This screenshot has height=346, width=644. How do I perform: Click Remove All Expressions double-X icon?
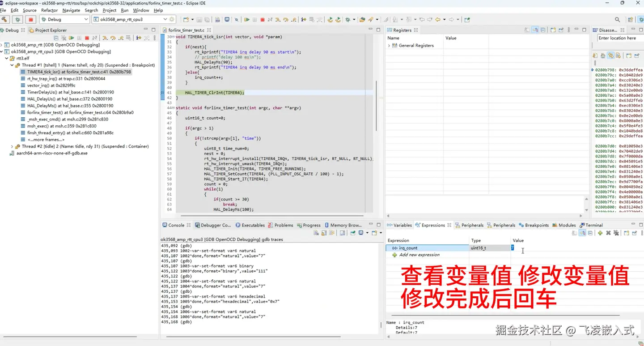coord(616,233)
